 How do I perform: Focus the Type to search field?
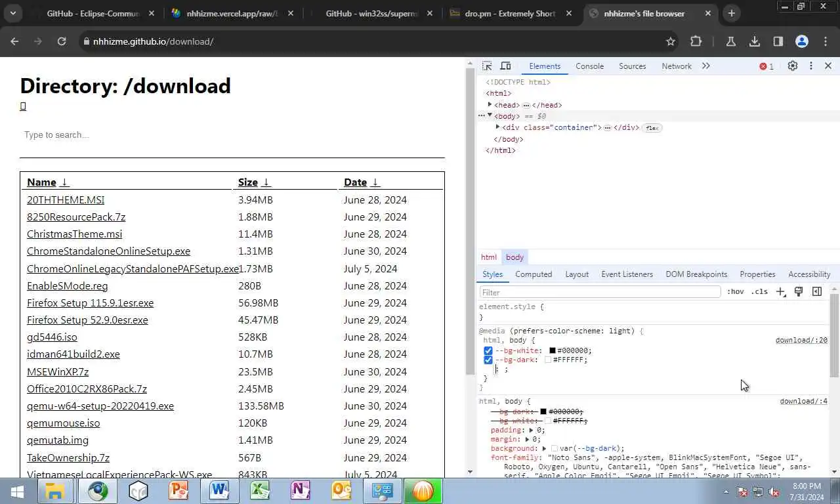tap(232, 135)
